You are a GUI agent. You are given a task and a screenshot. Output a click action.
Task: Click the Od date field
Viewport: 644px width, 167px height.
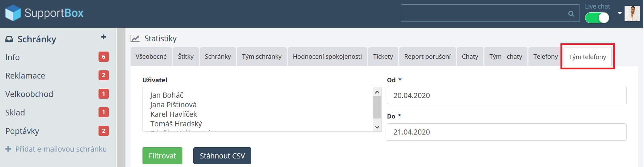506,96
